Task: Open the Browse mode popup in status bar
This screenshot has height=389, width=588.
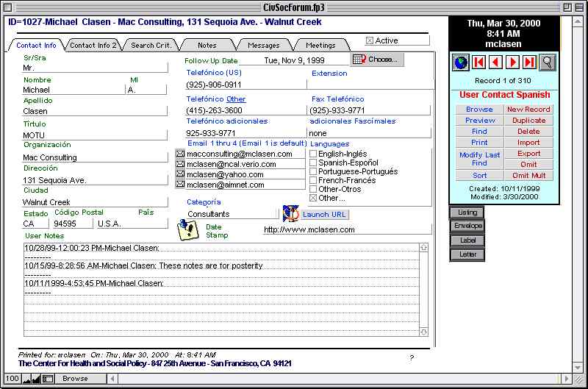Action: [81, 379]
